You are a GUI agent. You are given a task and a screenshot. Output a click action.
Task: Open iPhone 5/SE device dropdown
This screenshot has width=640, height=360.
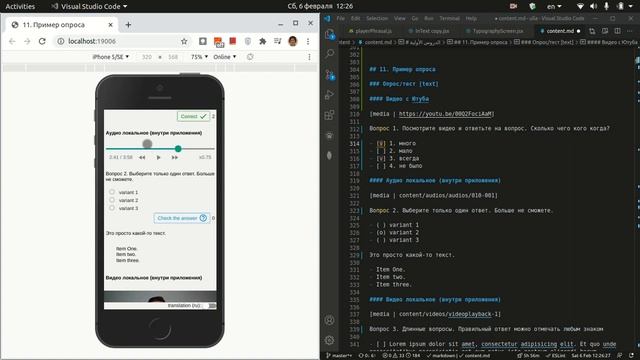tap(110, 57)
